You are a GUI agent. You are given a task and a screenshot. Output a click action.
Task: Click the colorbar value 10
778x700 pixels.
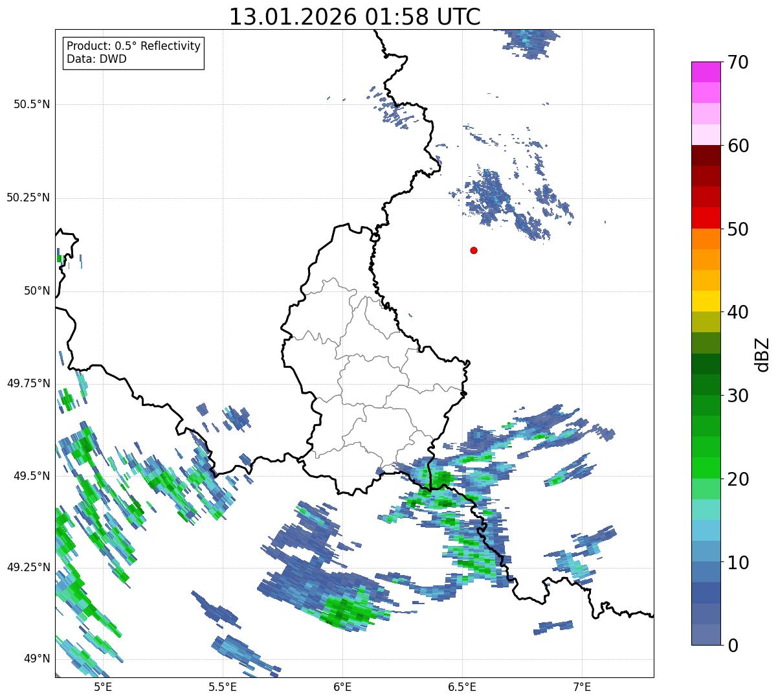tap(737, 563)
